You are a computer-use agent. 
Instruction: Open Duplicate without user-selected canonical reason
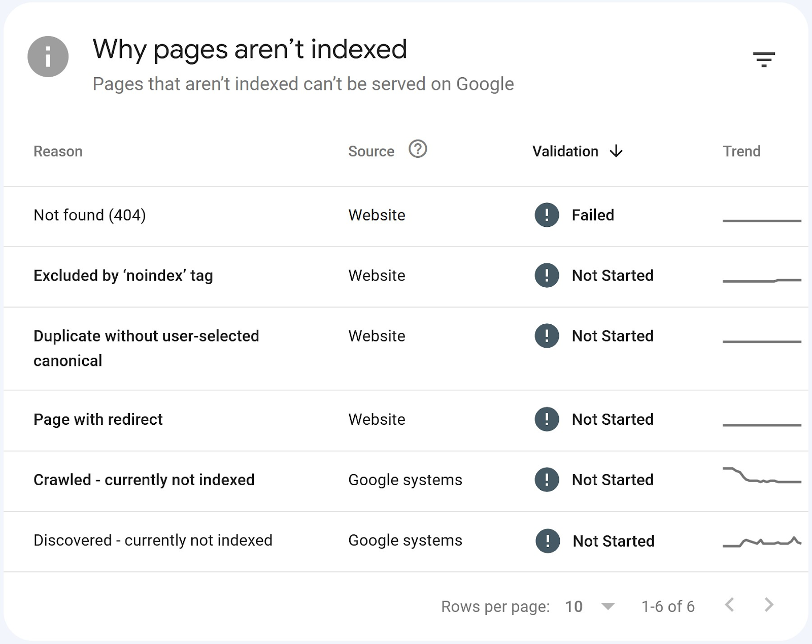tap(146, 348)
